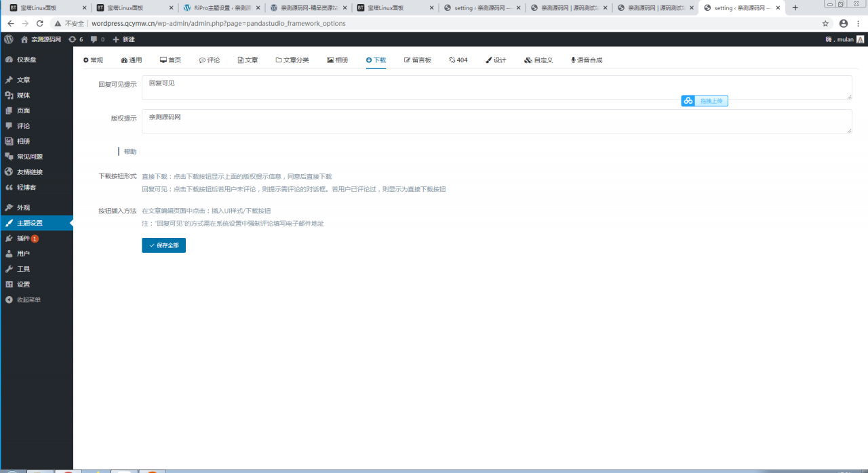Switch to the 通用 settings tab
Screen dimensions: 868x473
click(132, 60)
